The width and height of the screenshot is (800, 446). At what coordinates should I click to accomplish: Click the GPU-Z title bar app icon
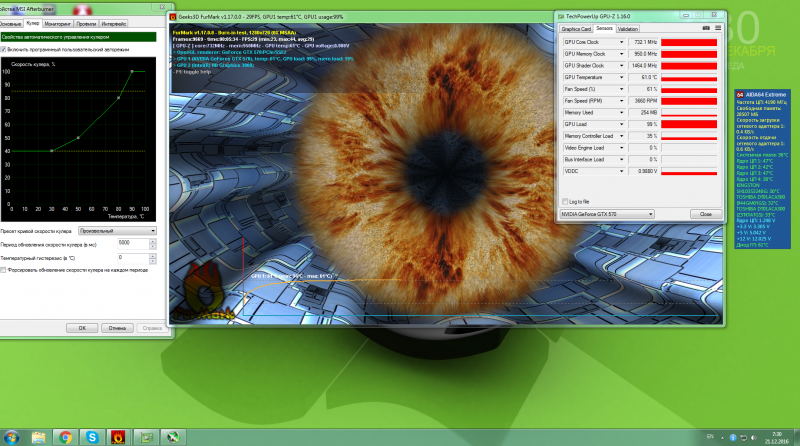click(x=561, y=16)
